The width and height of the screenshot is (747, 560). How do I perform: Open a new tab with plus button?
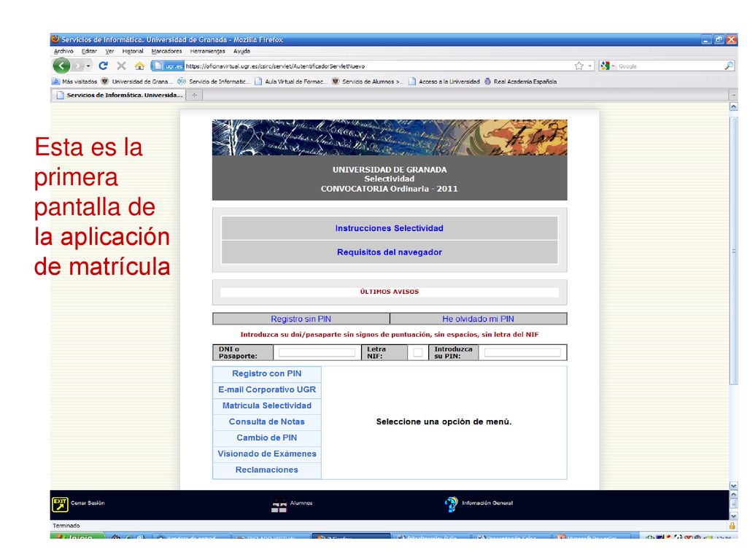coord(194,96)
